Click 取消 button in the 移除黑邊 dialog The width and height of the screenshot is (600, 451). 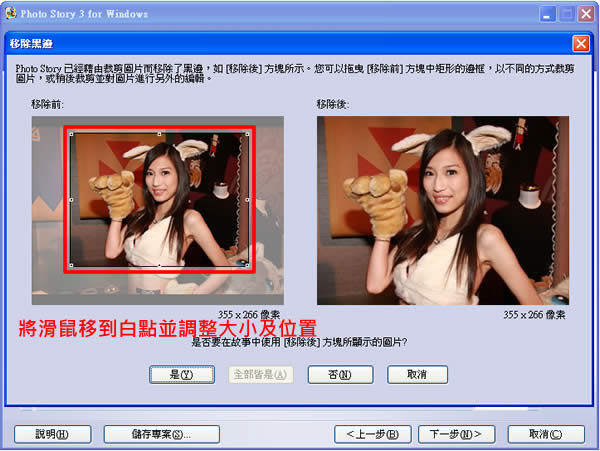(417, 374)
